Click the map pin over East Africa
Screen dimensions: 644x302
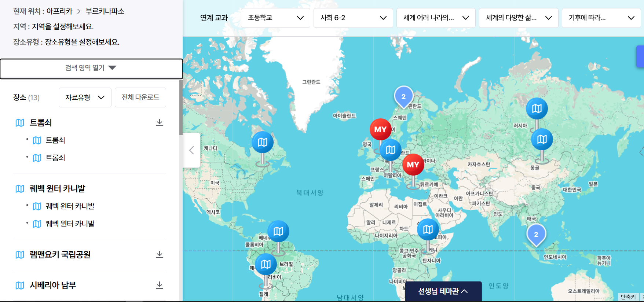(428, 229)
